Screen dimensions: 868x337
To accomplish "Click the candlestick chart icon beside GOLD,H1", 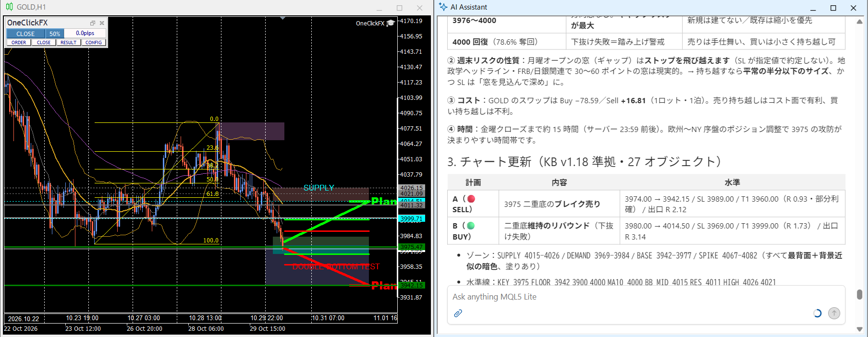I will click(x=10, y=7).
